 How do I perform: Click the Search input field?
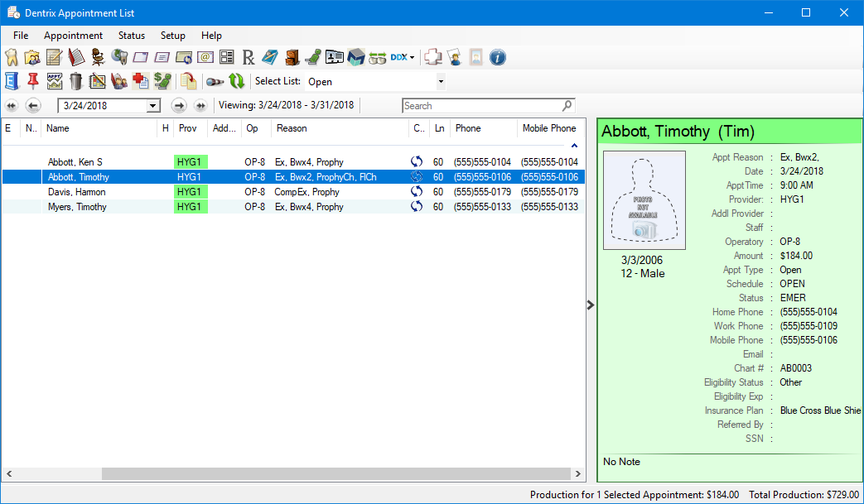[x=480, y=106]
